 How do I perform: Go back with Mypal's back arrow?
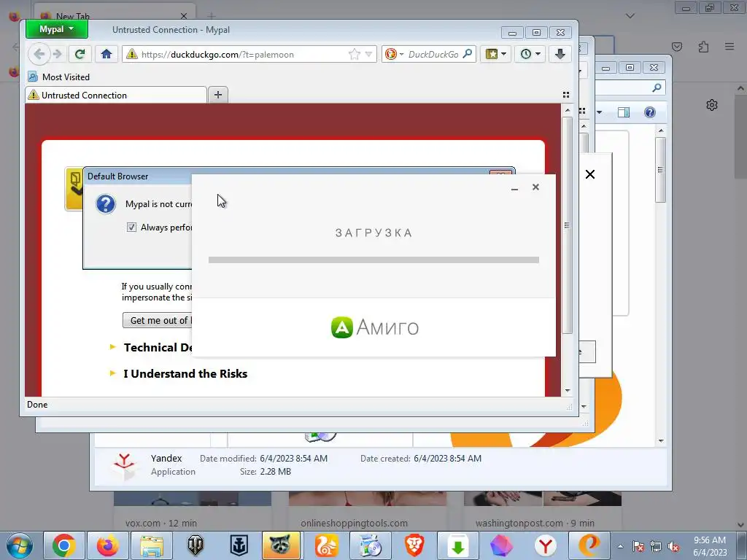(x=39, y=54)
